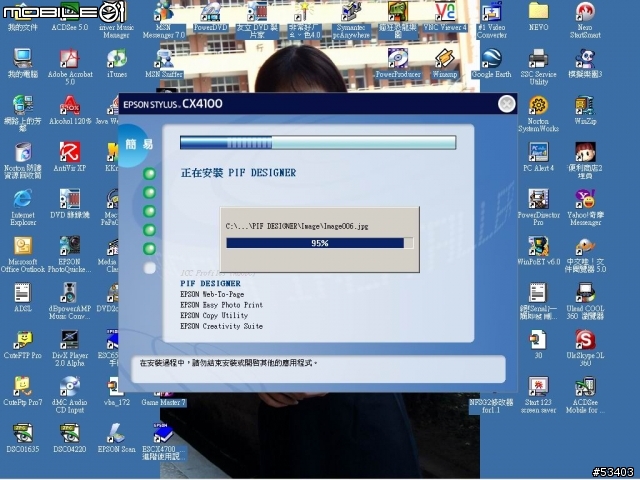Viewport: 640px width, 480px height.
Task: Select EPSON Easy Photo Print entry
Action: (x=222, y=305)
